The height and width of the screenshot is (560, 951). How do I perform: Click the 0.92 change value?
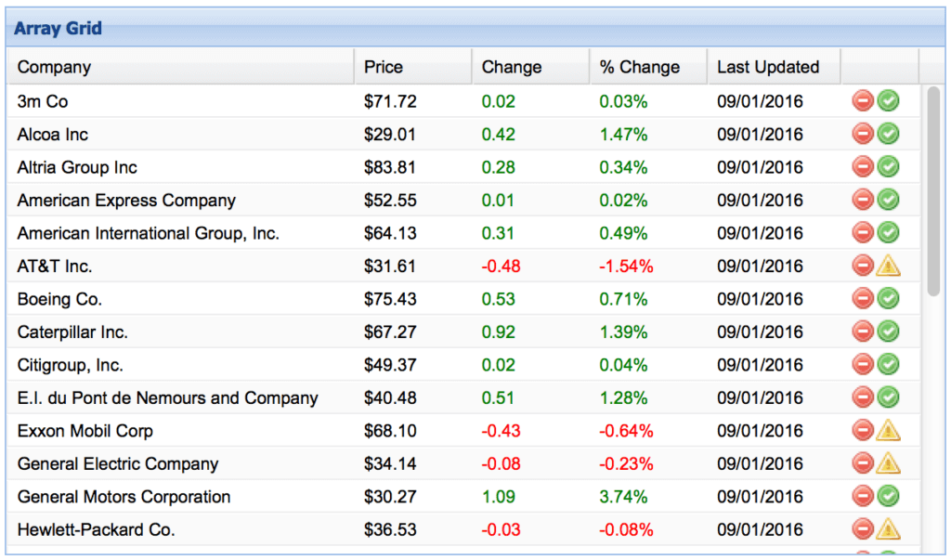(x=498, y=332)
